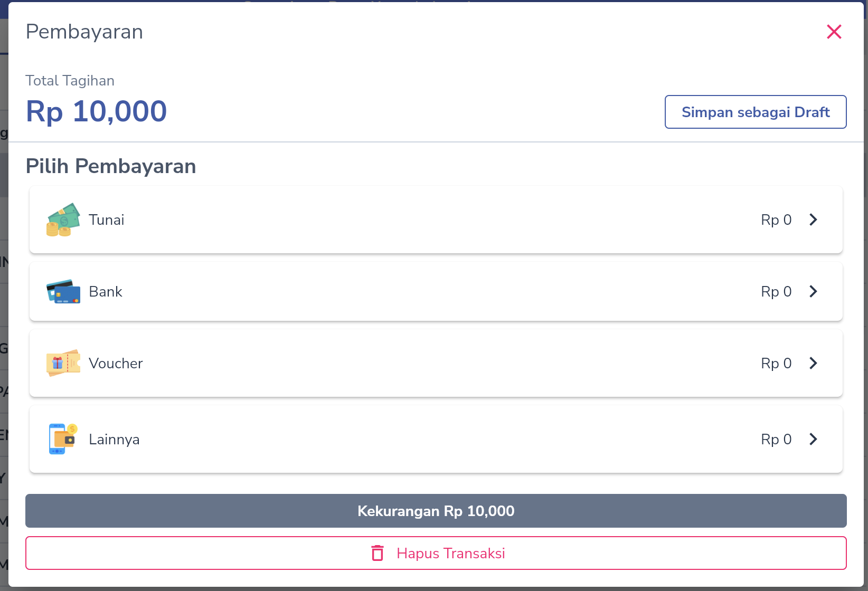Screen dimensions: 868x591
Task: Expand the Voucher row chevron arrow
Action: coord(814,363)
